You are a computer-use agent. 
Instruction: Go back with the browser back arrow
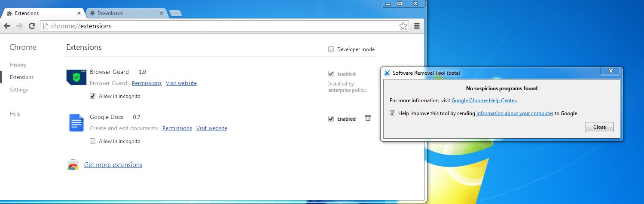tap(7, 26)
